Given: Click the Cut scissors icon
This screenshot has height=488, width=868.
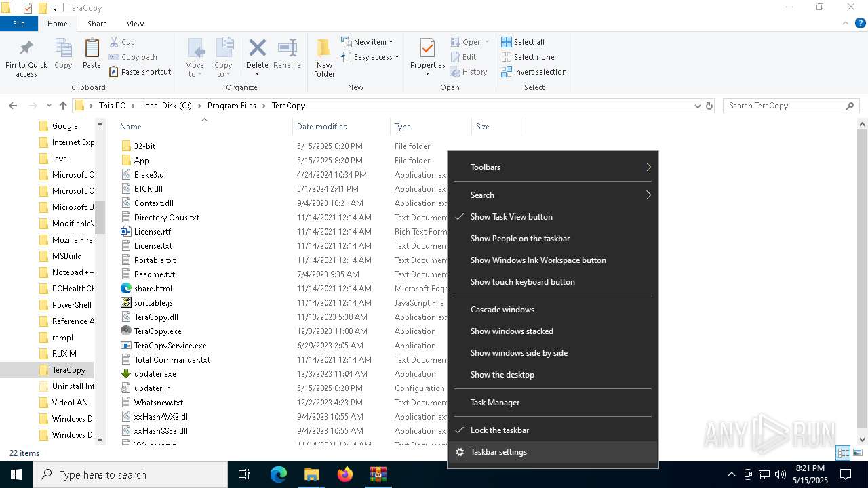Looking at the screenshot, I should pos(114,42).
